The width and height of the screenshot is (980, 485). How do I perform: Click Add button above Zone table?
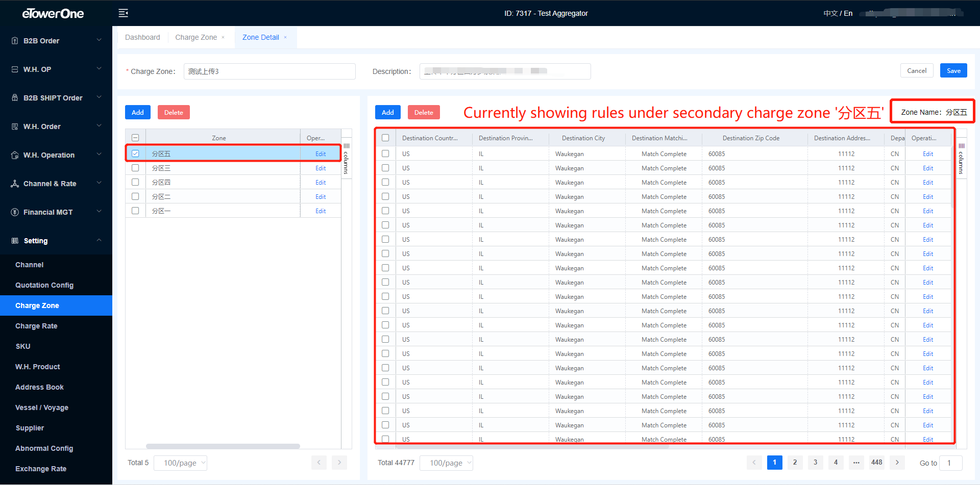coord(138,112)
